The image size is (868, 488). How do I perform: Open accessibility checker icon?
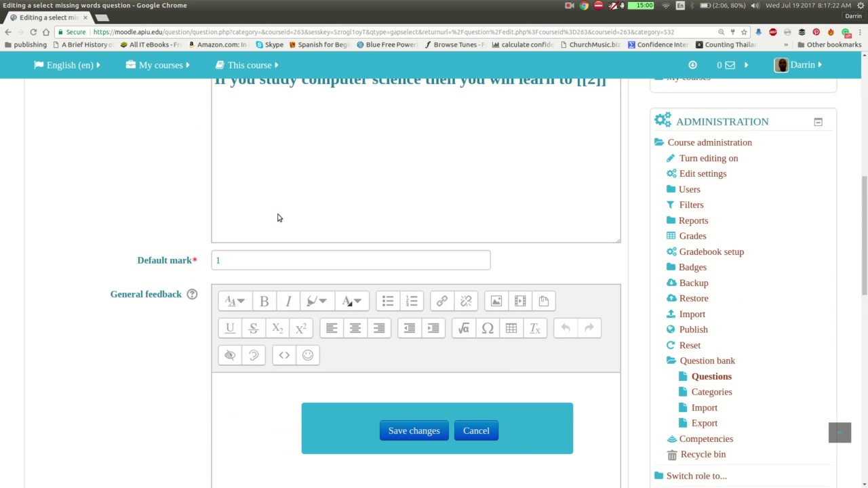click(x=230, y=355)
